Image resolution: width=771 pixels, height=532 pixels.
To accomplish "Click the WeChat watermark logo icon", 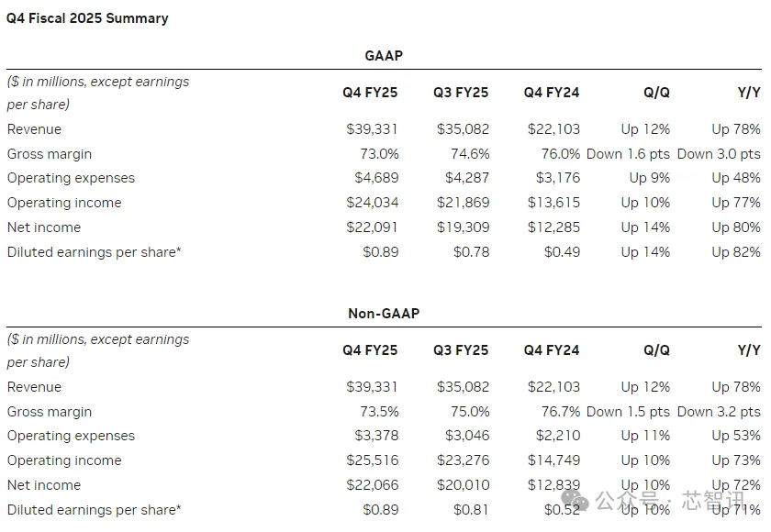I will (575, 500).
